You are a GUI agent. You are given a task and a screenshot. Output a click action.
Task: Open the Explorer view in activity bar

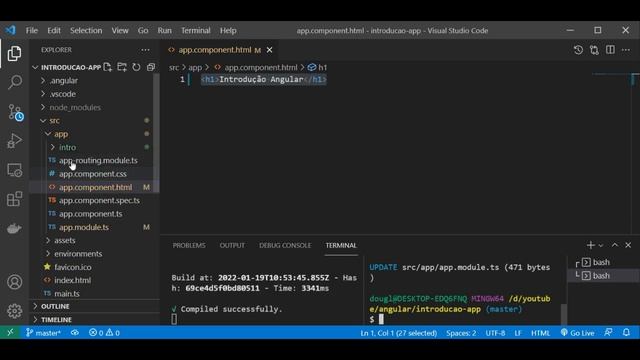(14, 53)
